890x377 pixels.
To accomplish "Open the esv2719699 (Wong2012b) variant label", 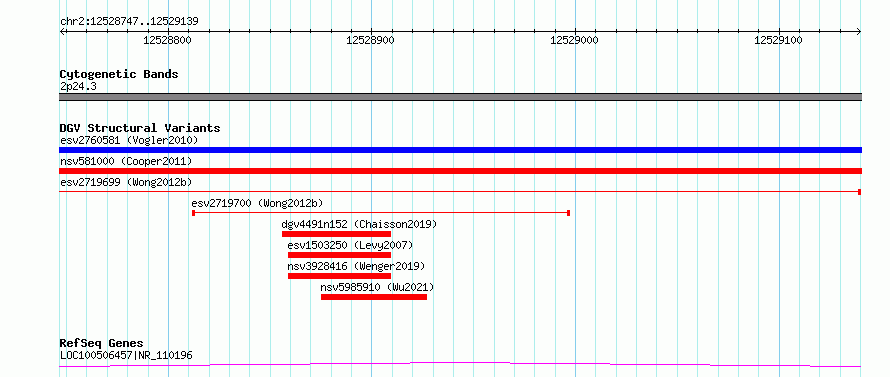I will 126,182.
